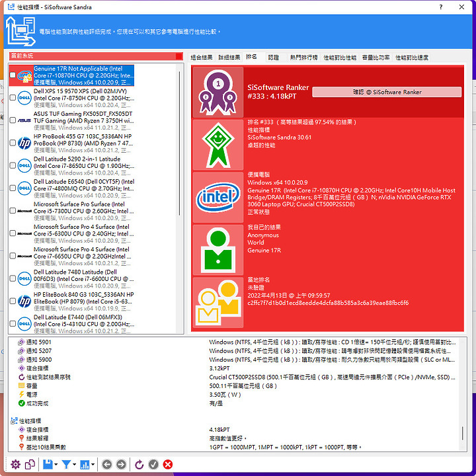Viewport: 476px width, 476px height.
Task: Select the 基地10結果乘數 row
Action: pos(237,447)
